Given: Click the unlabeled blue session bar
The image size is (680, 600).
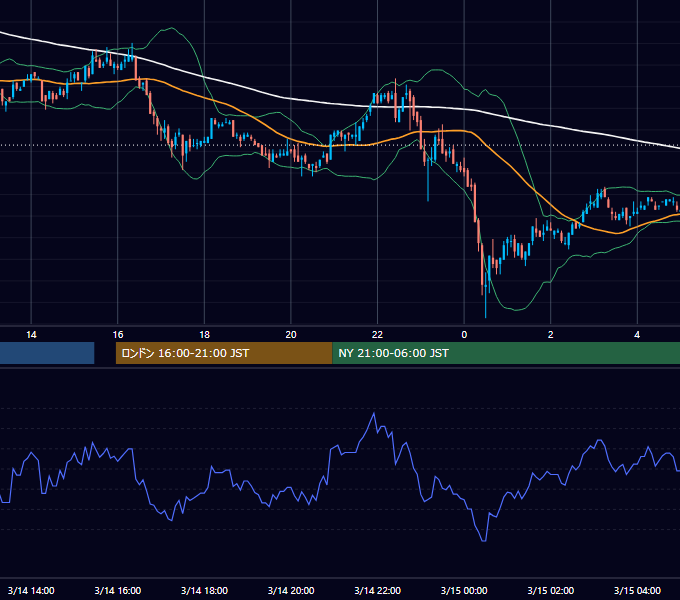Looking at the screenshot, I should (x=47, y=353).
